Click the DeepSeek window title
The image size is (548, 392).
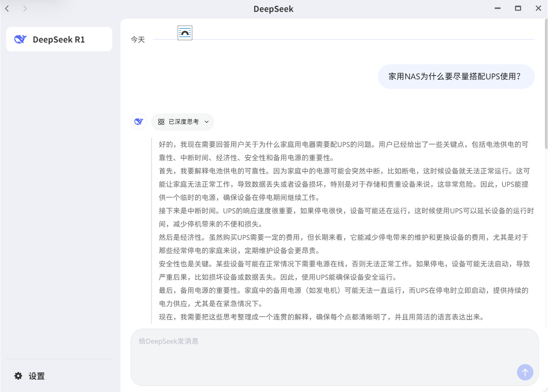click(274, 9)
